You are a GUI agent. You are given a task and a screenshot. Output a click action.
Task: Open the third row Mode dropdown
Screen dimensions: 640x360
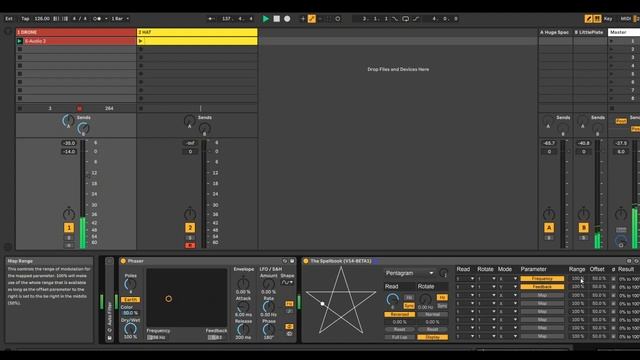(x=508, y=295)
